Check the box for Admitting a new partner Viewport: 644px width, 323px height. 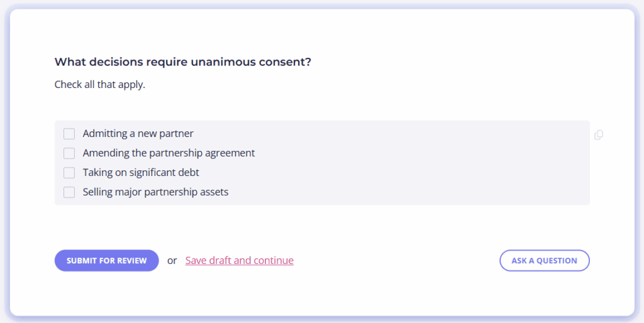point(69,134)
